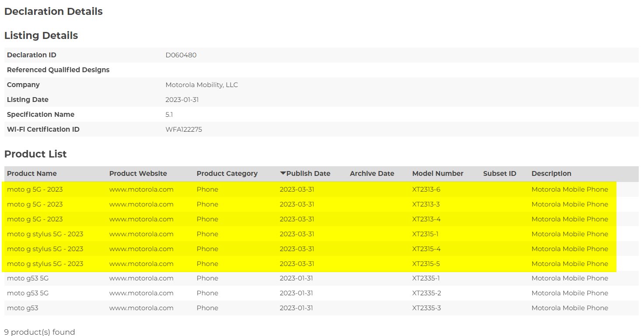644x336 pixels.
Task: Sort by the Model Number column header
Action: 437,174
